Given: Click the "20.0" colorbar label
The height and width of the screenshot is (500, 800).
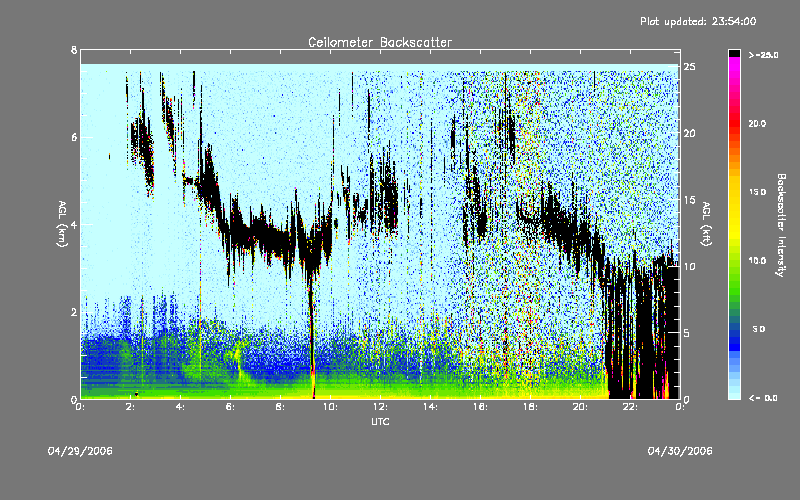Looking at the screenshot, I should click(757, 123).
